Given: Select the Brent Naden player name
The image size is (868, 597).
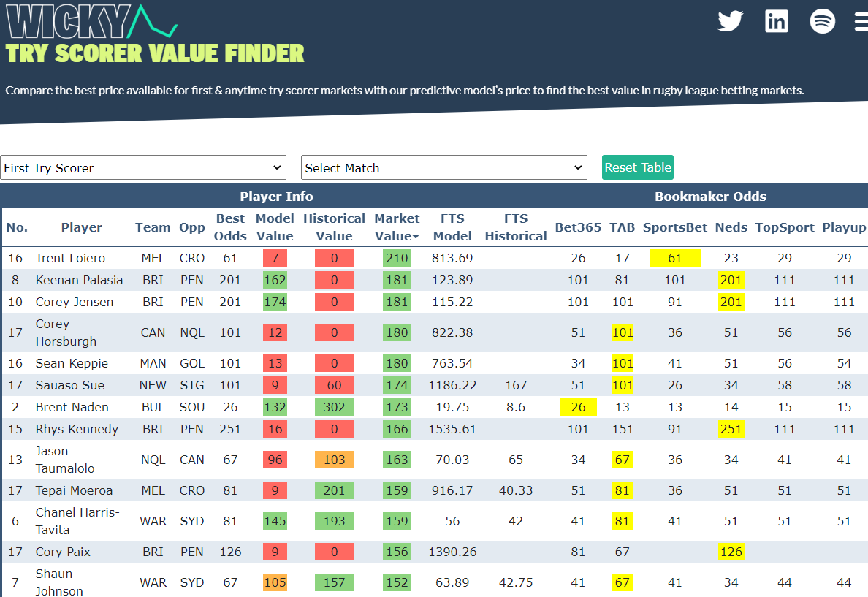Looking at the screenshot, I should (72, 407).
